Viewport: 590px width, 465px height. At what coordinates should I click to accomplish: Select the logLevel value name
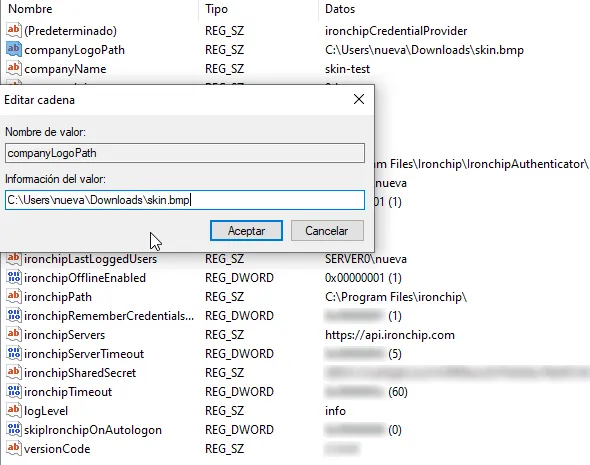[x=46, y=411]
